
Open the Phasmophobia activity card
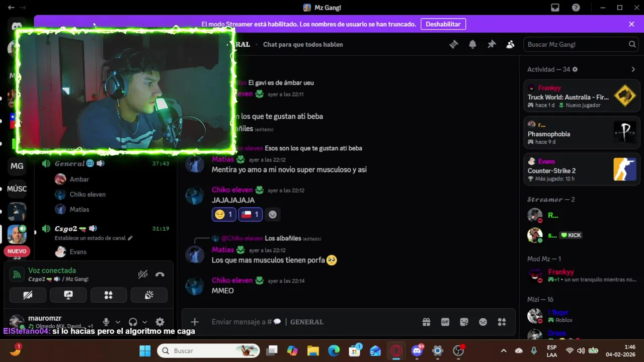[582, 133]
